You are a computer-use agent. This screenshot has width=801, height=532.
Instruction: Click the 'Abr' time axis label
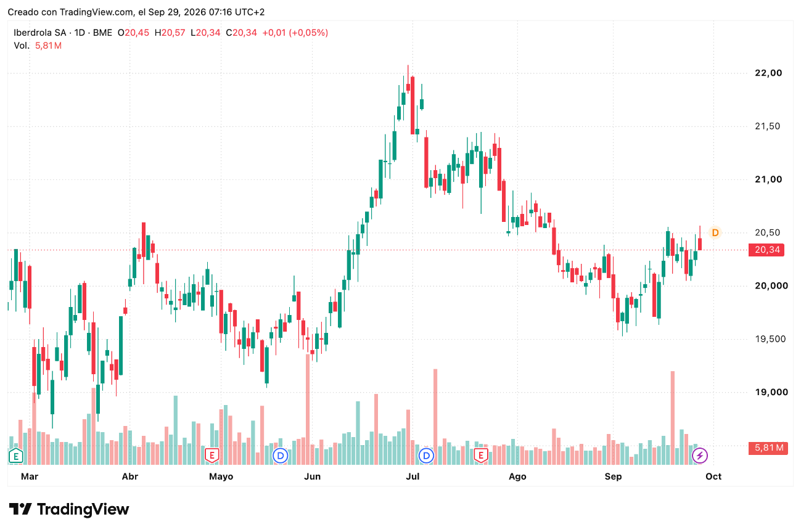130,477
